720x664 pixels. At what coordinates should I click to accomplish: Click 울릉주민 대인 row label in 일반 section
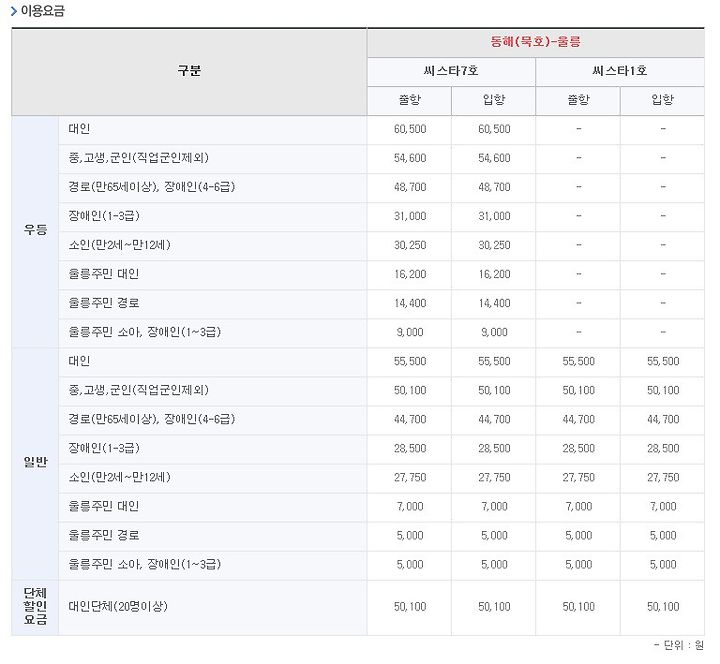coord(104,506)
